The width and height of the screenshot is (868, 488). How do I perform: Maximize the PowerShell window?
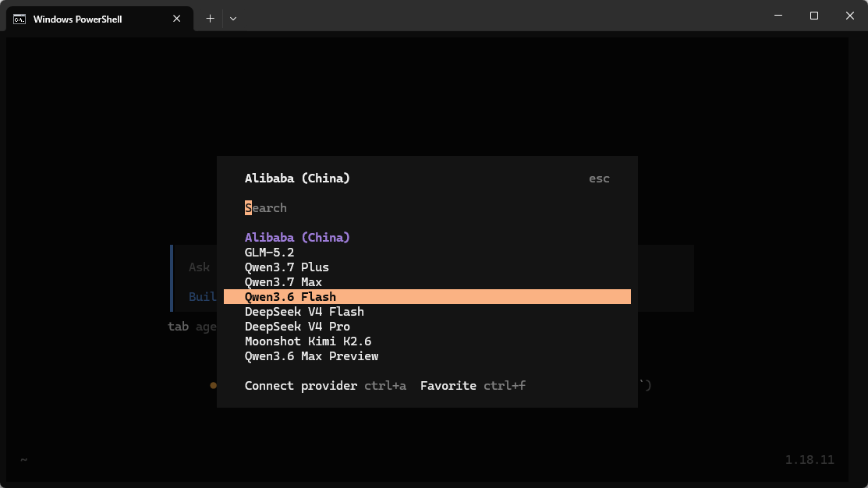[813, 16]
